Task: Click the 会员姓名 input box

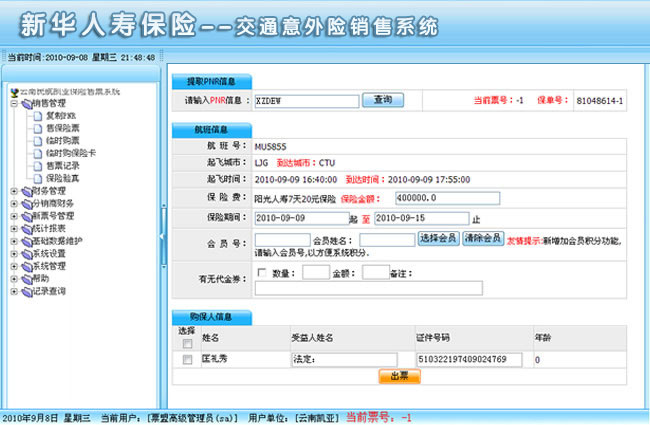Action: [x=387, y=240]
